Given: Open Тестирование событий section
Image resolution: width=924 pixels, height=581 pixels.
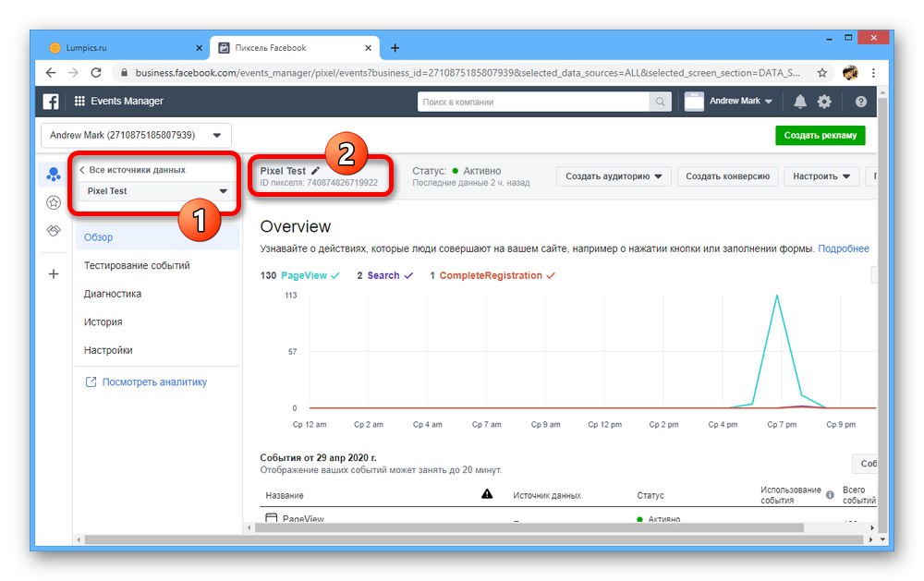Looking at the screenshot, I should coord(137,265).
